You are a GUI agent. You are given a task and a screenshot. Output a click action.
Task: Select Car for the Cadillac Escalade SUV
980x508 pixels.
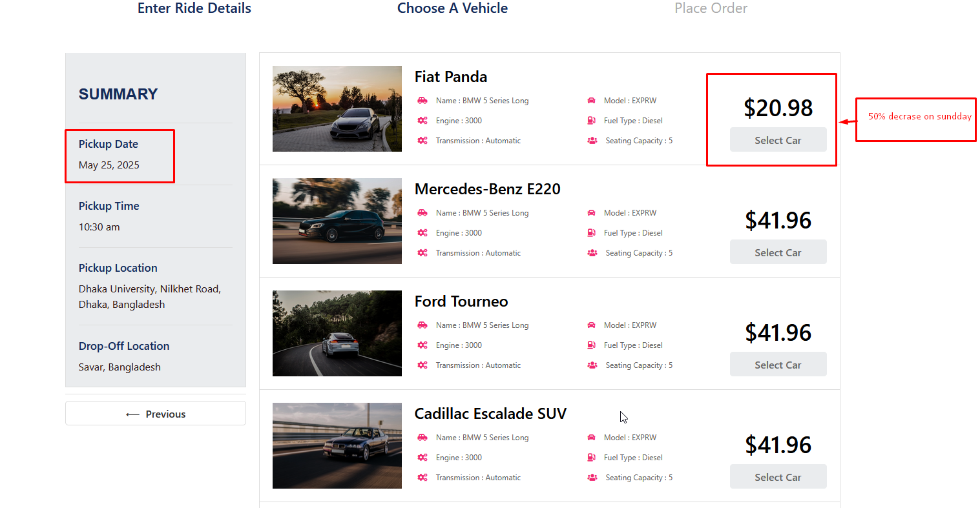(x=778, y=477)
